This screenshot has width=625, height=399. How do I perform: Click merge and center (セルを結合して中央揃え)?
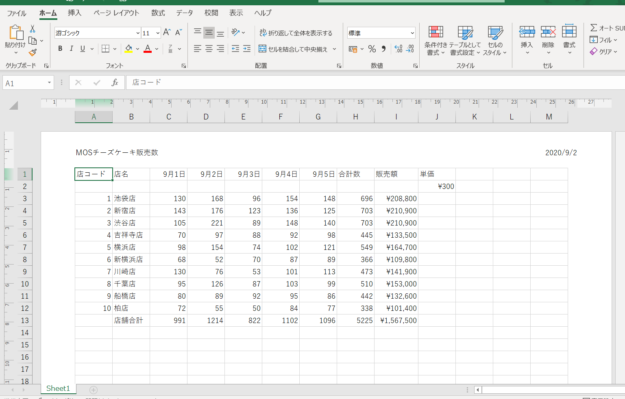[293, 49]
